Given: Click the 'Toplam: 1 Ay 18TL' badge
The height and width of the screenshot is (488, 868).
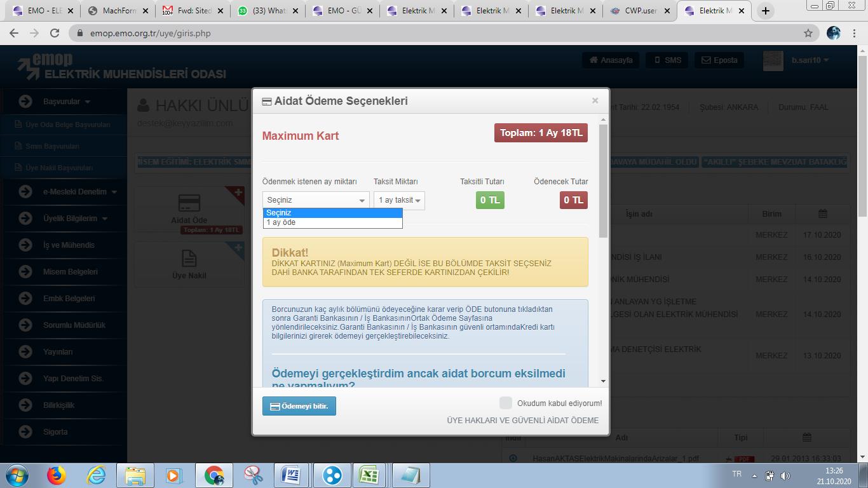Looking at the screenshot, I should pyautogui.click(x=541, y=133).
